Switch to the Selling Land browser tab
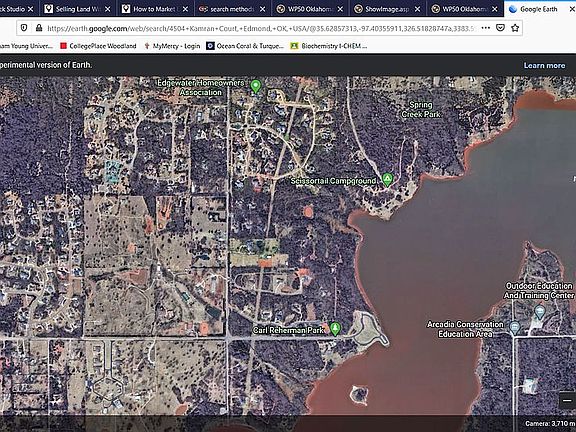The width and height of the screenshot is (576, 432). pos(78,9)
